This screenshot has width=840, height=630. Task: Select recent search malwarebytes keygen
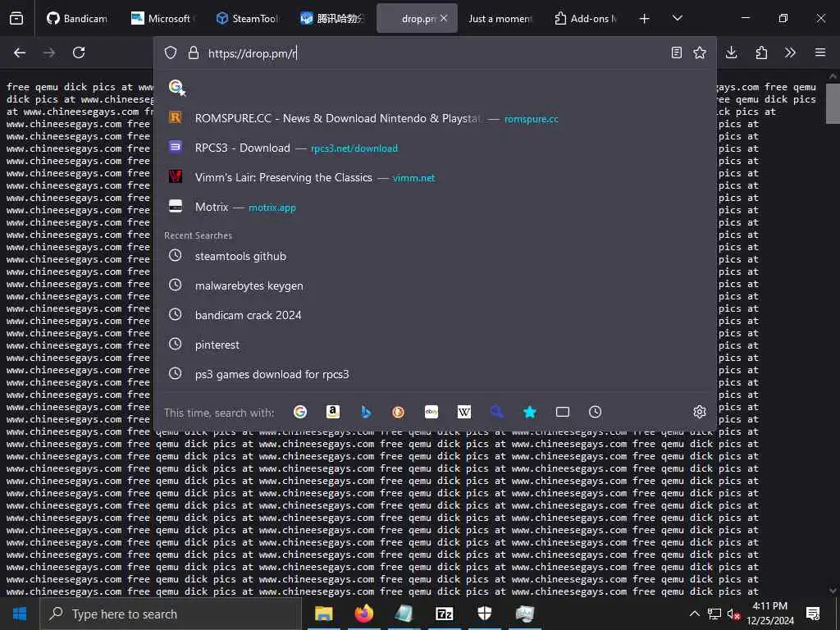[435, 285]
